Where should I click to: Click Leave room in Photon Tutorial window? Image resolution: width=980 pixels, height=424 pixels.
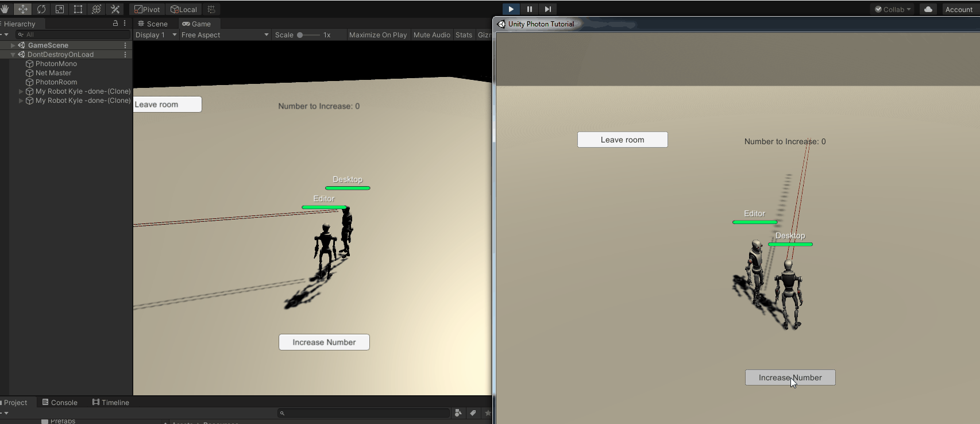pos(623,140)
